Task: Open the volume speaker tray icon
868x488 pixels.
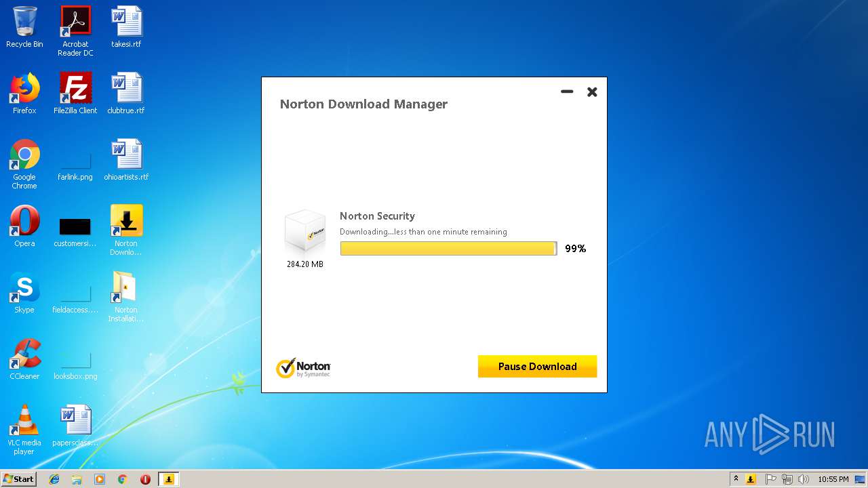Action: pos(804,479)
